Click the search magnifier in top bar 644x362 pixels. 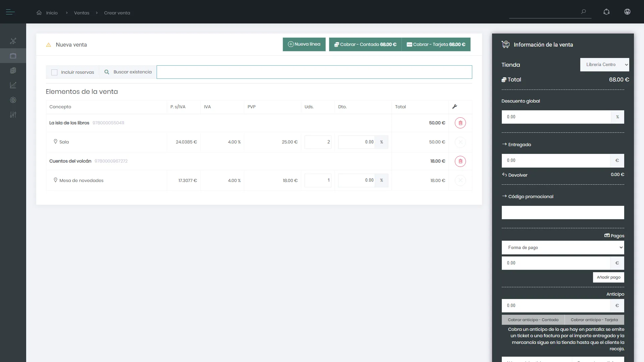coord(584,12)
